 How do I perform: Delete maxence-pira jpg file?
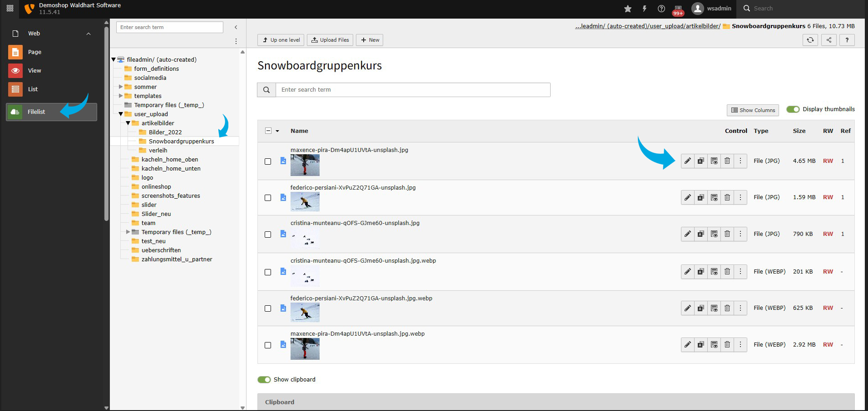[x=727, y=161]
